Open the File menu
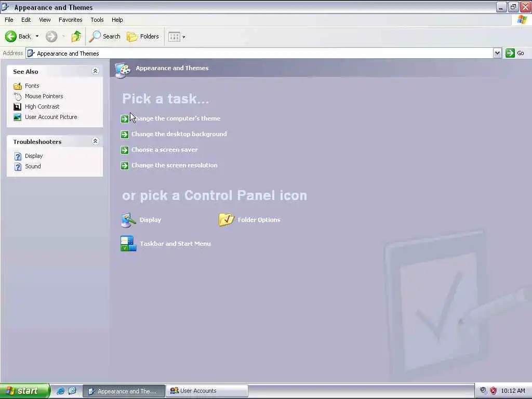The width and height of the screenshot is (532, 399). (x=9, y=20)
